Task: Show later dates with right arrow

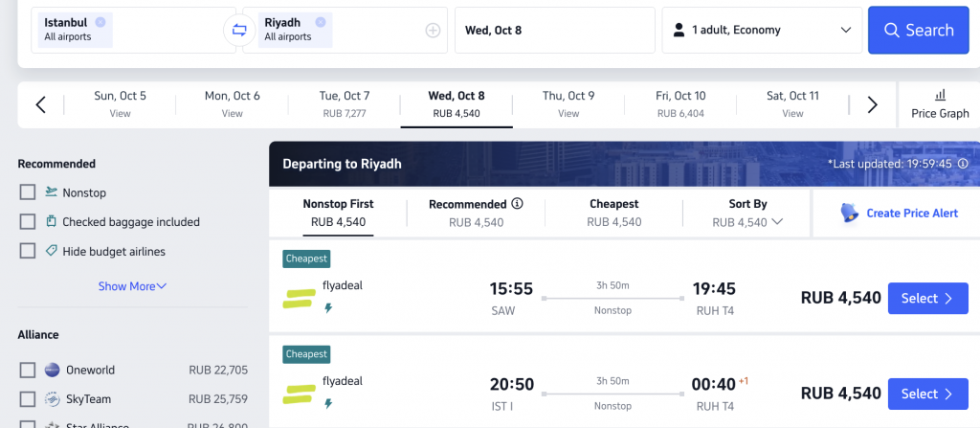Action: pyautogui.click(x=873, y=104)
